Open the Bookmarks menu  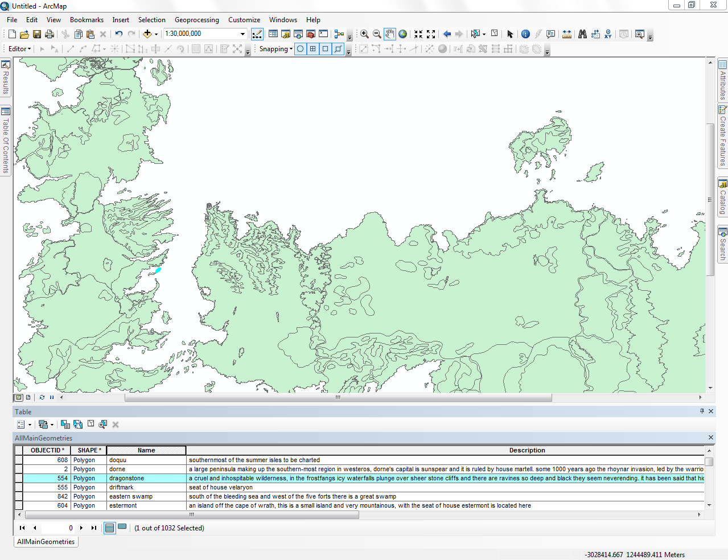pos(87,19)
